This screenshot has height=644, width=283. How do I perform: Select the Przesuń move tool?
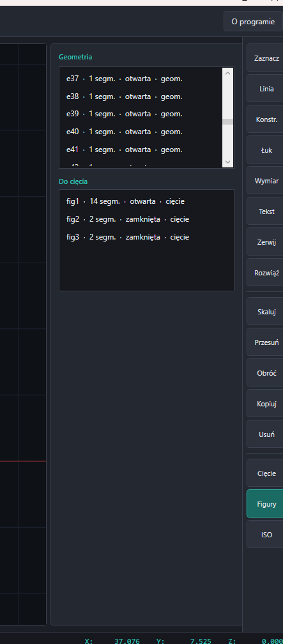pos(265,342)
